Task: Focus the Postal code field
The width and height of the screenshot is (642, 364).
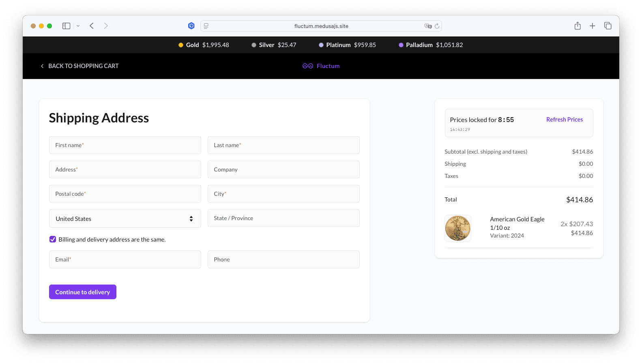Action: pyautogui.click(x=125, y=194)
